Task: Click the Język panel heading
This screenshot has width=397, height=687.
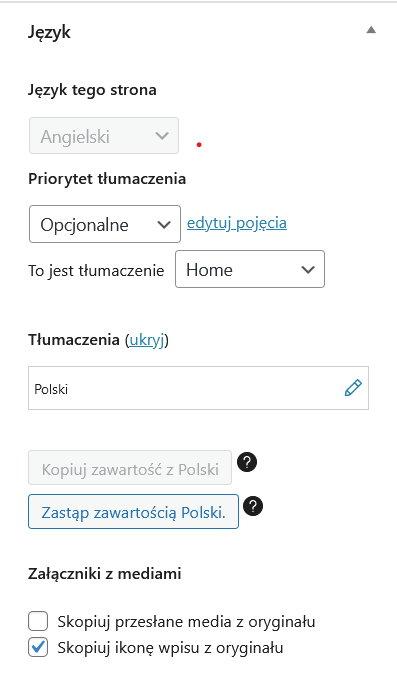Action: [49, 33]
